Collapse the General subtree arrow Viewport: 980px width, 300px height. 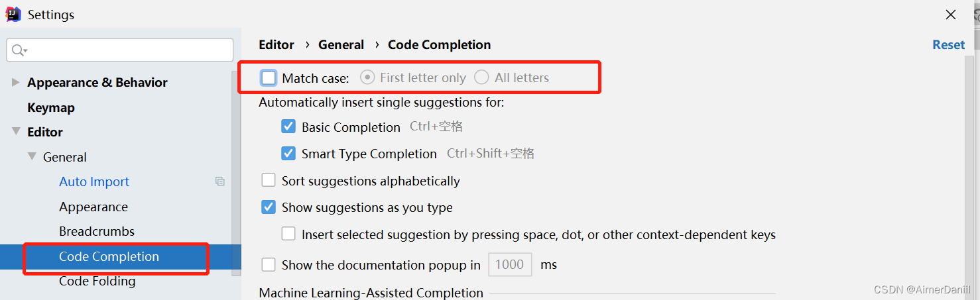pos(32,157)
